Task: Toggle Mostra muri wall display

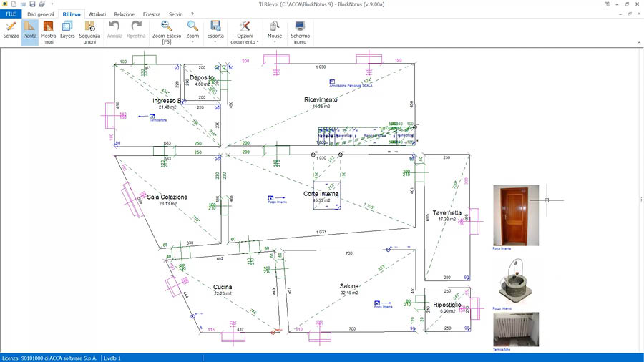Action: coord(48,32)
